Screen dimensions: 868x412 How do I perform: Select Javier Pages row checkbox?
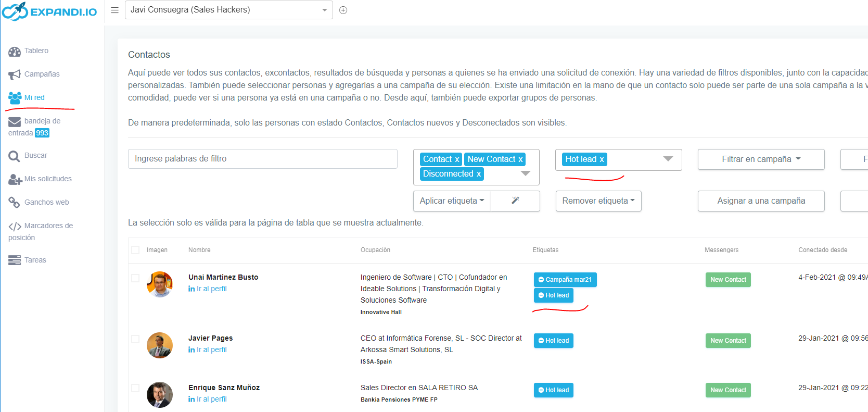[x=135, y=339]
